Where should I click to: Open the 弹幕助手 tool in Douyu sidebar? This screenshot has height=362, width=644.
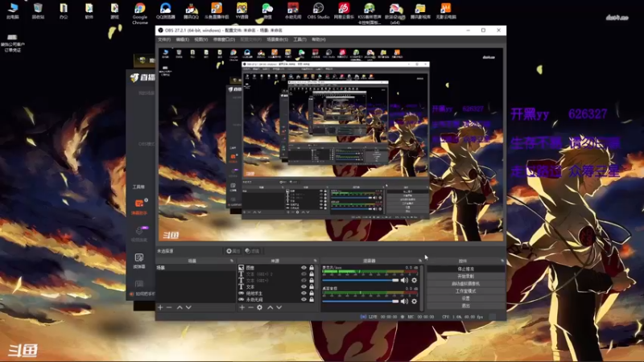(139, 207)
